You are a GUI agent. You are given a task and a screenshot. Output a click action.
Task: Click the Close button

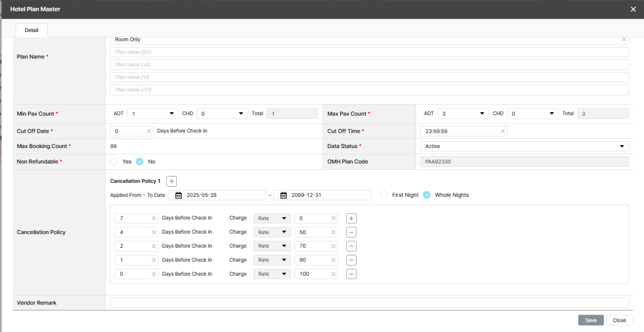point(619,320)
